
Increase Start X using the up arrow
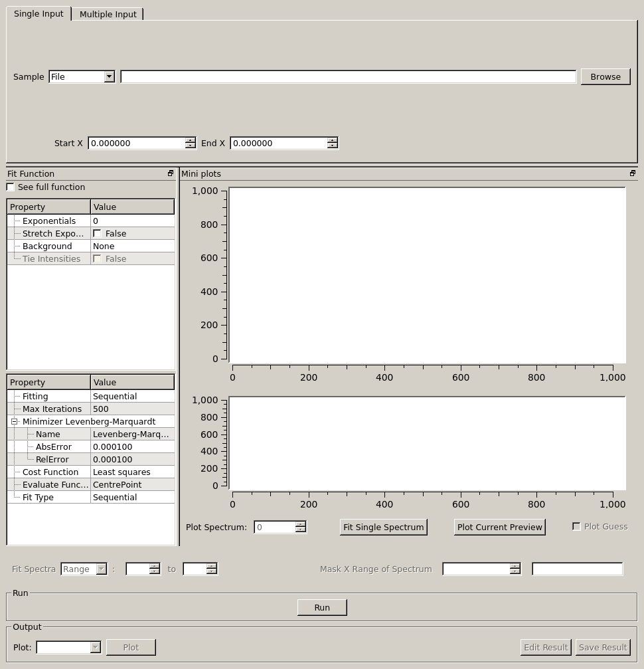coord(191,140)
